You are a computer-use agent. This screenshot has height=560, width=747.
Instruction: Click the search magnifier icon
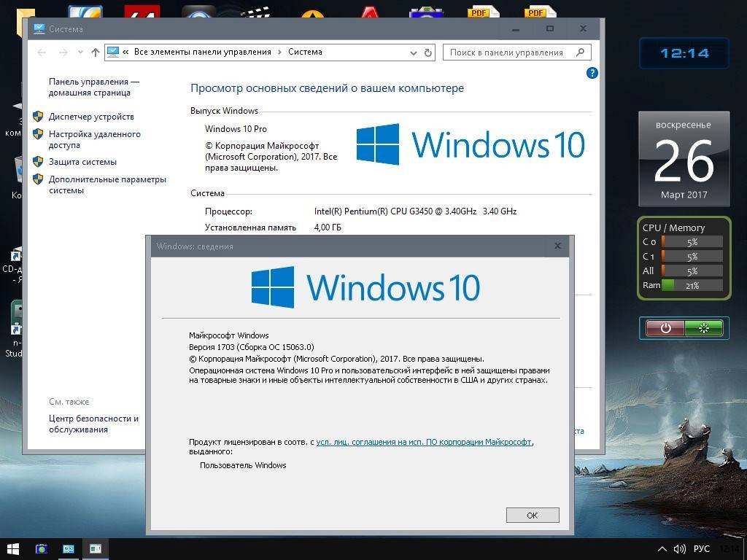[580, 52]
